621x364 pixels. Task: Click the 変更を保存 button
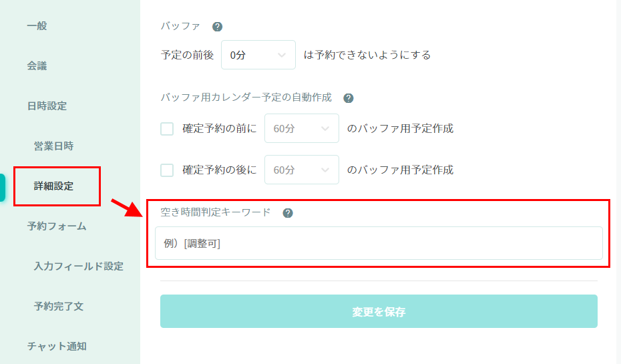(x=379, y=312)
